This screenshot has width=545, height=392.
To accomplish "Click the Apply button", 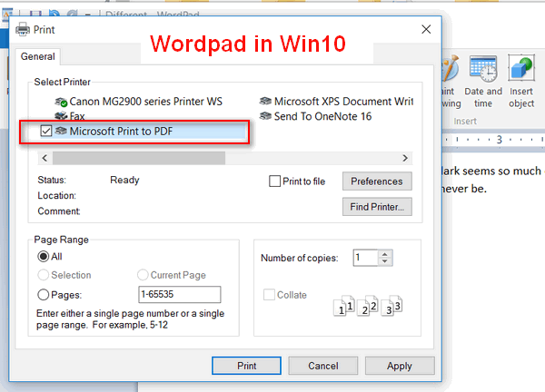I will click(x=400, y=366).
